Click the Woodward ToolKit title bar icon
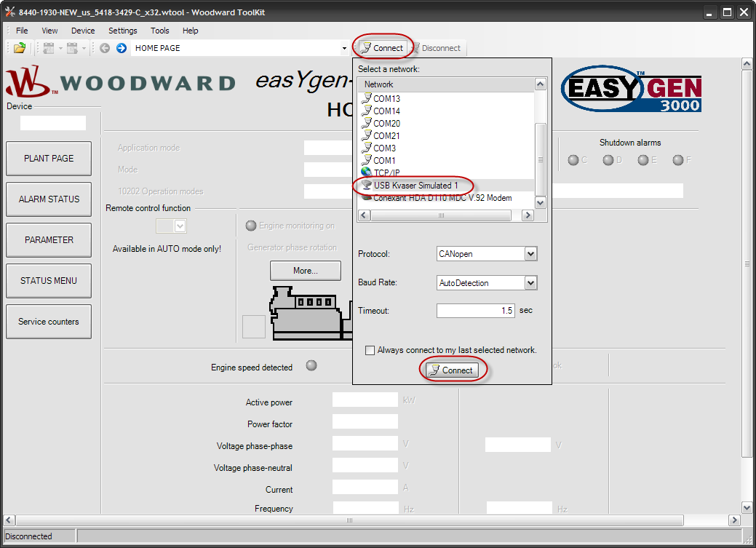The width and height of the screenshot is (756, 548). [10, 12]
